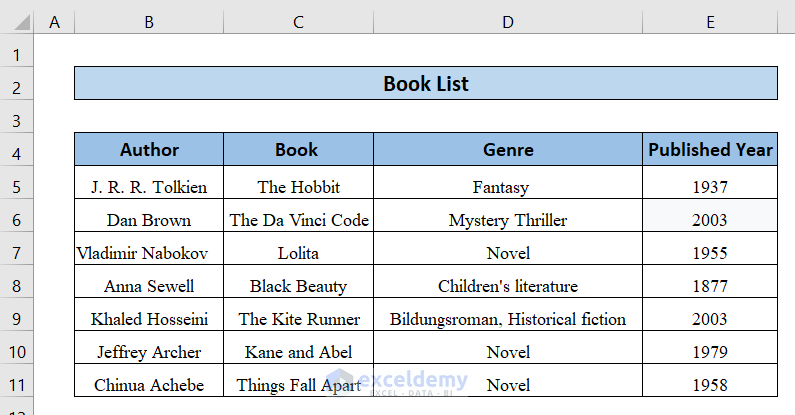795x415 pixels.
Task: Select column E header
Action: click(x=710, y=21)
